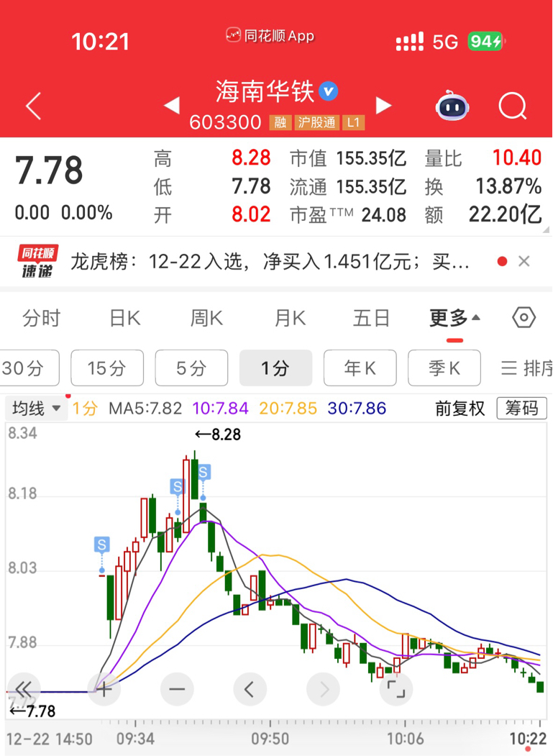Open the 龙虎榜 12-22 news item
553x756 pixels.
pyautogui.click(x=270, y=261)
